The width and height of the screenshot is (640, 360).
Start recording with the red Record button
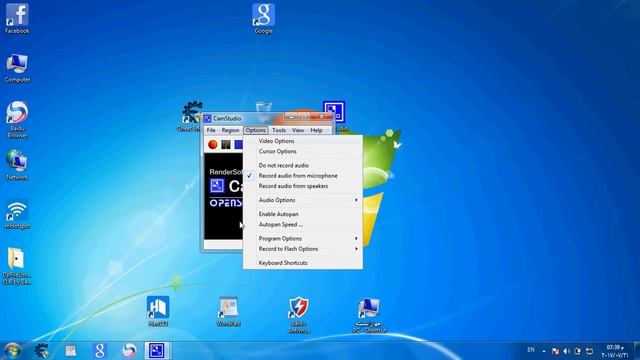[x=213, y=144]
